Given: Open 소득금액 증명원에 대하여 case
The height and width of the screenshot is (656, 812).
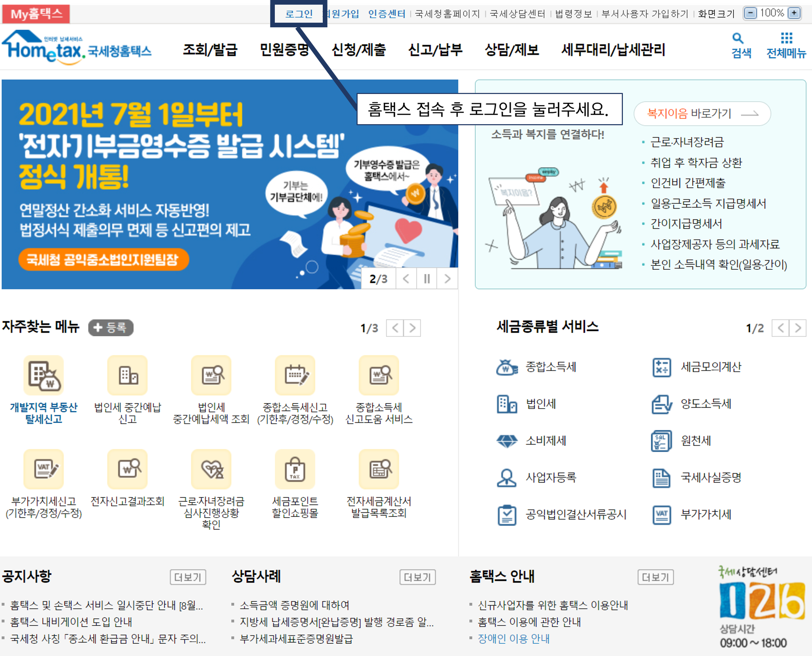Looking at the screenshot, I should (295, 605).
